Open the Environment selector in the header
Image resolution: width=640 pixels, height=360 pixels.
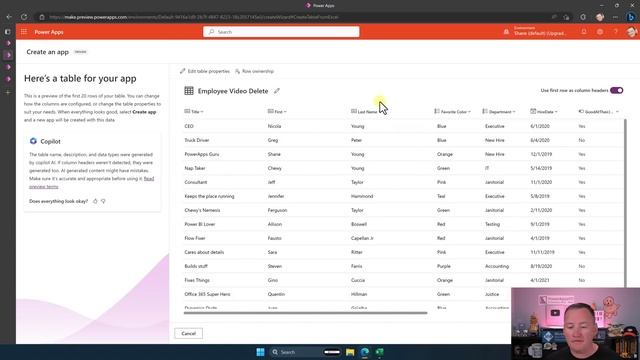(x=540, y=31)
